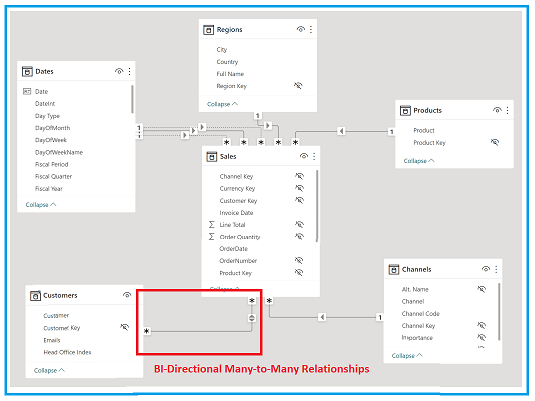Select the OrderDate field in Sales

pos(233,248)
